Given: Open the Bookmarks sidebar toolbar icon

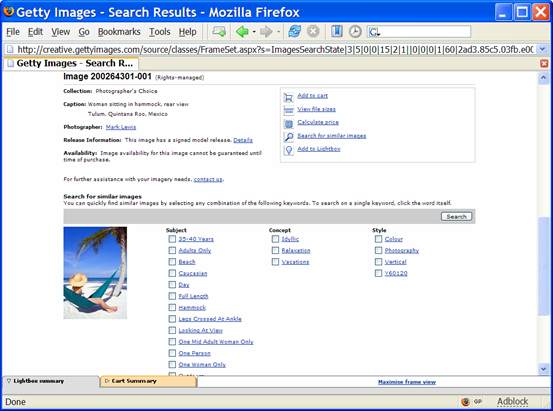Looking at the screenshot, I should point(336,31).
